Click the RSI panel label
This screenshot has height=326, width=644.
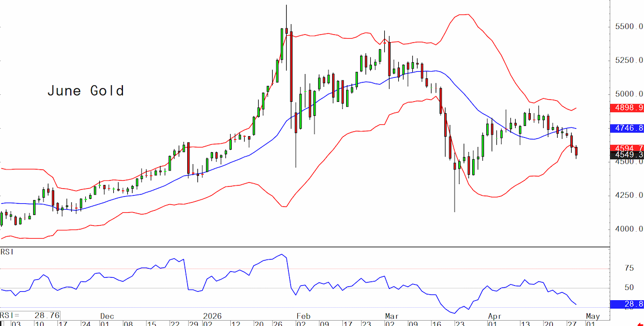click(6, 251)
